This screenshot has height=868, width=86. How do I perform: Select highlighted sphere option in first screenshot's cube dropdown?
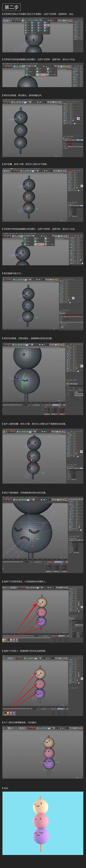pyautogui.click(x=47, y=25)
